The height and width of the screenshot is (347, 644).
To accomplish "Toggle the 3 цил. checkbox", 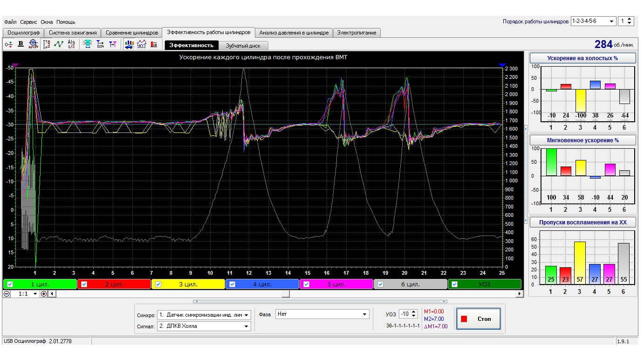I will [158, 284].
